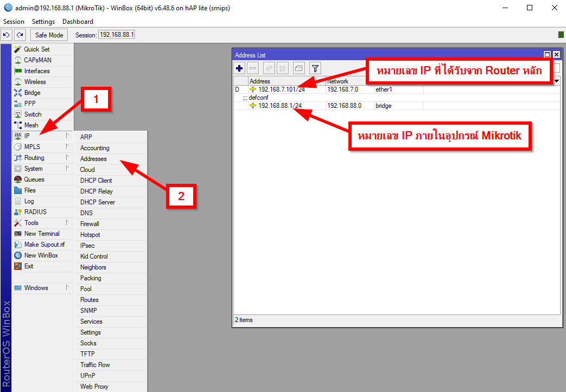Select Accounting in IP submenu
The image size is (566, 392).
(x=111, y=148)
